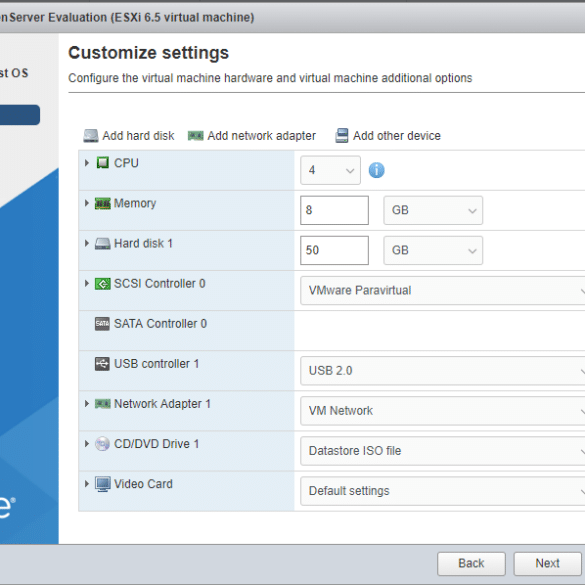Click the Add other device icon

tap(342, 136)
